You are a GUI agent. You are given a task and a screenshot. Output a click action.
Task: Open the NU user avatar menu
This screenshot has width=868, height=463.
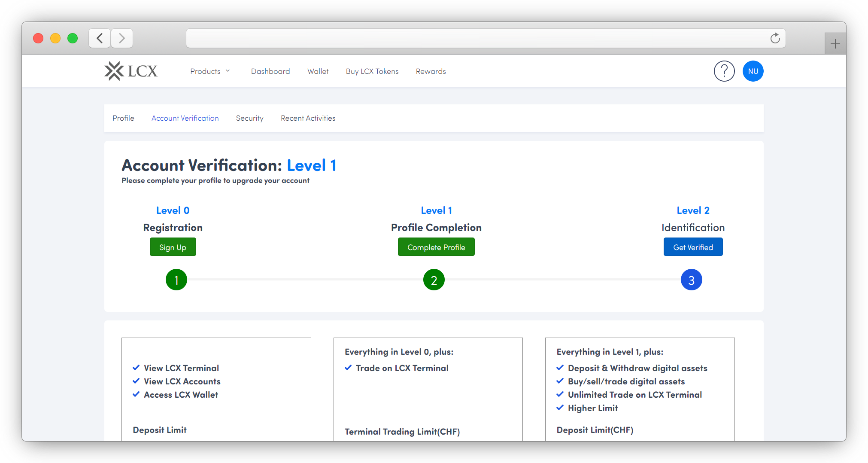coord(753,71)
